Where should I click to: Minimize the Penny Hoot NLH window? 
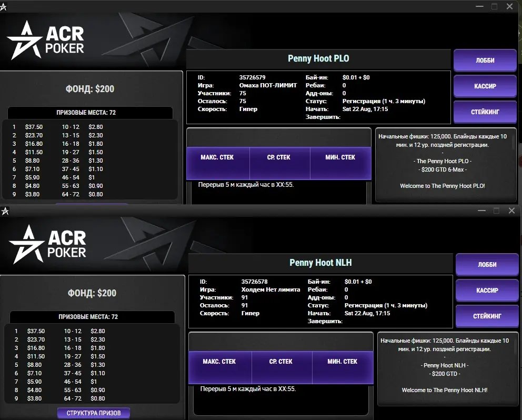[481, 211]
